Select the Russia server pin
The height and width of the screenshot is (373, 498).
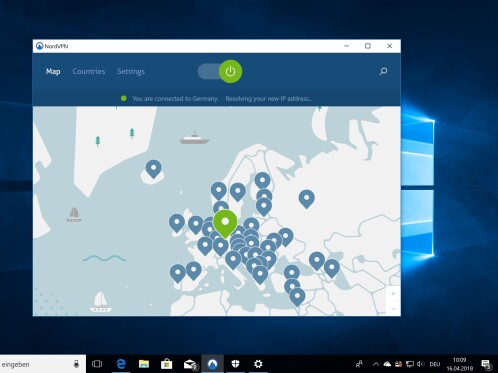tap(307, 199)
